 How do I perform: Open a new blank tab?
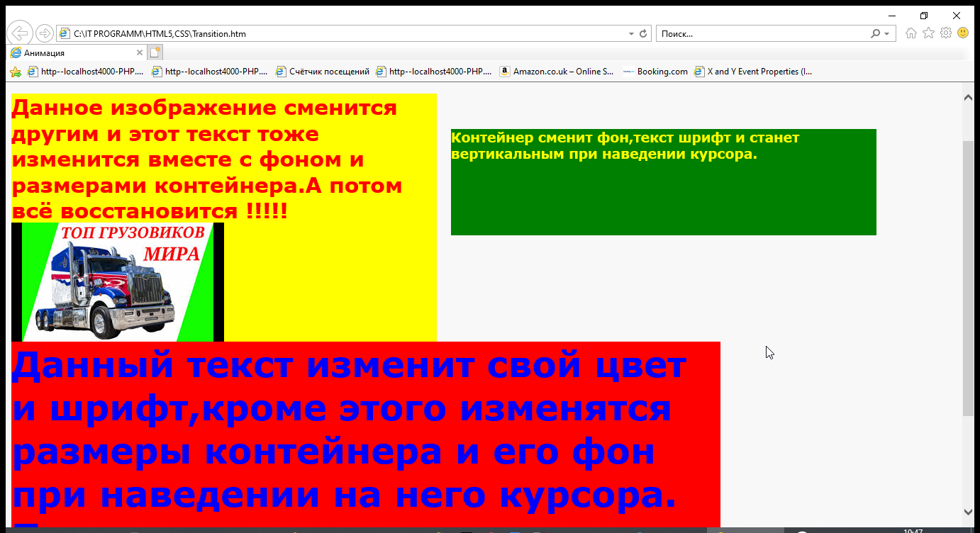pos(155,52)
